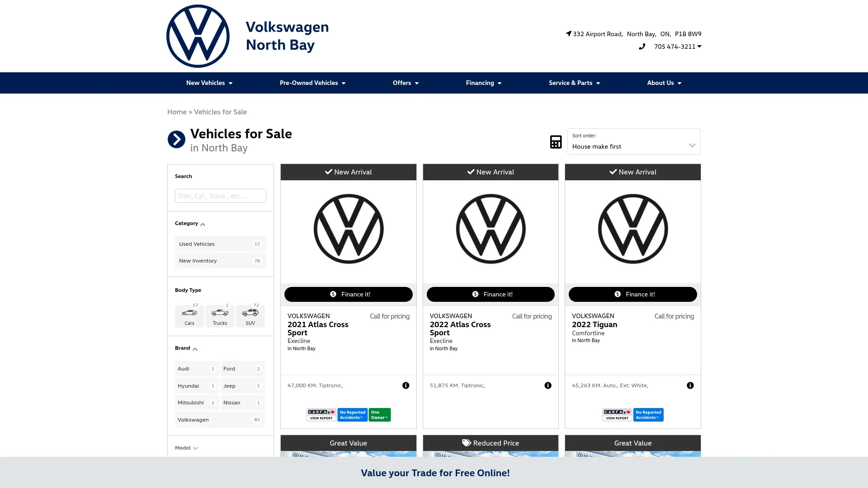
Task: View CARFAX report for 2022 Tiguan
Action: point(617,415)
